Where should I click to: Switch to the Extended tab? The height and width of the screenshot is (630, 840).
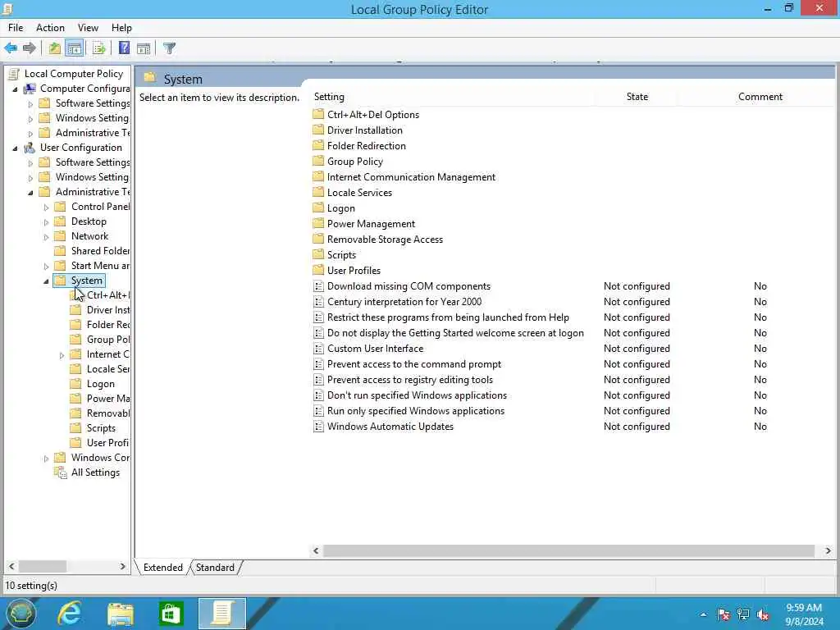coord(163,568)
